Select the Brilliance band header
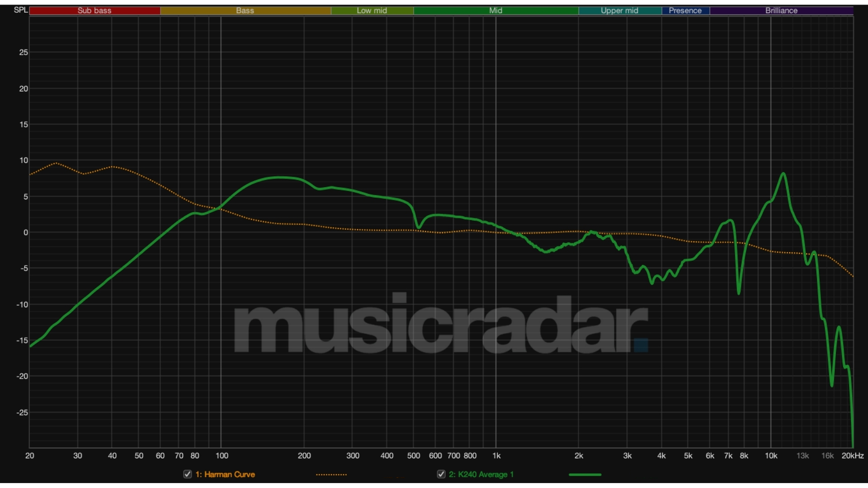The height and width of the screenshot is (488, 868). point(781,10)
